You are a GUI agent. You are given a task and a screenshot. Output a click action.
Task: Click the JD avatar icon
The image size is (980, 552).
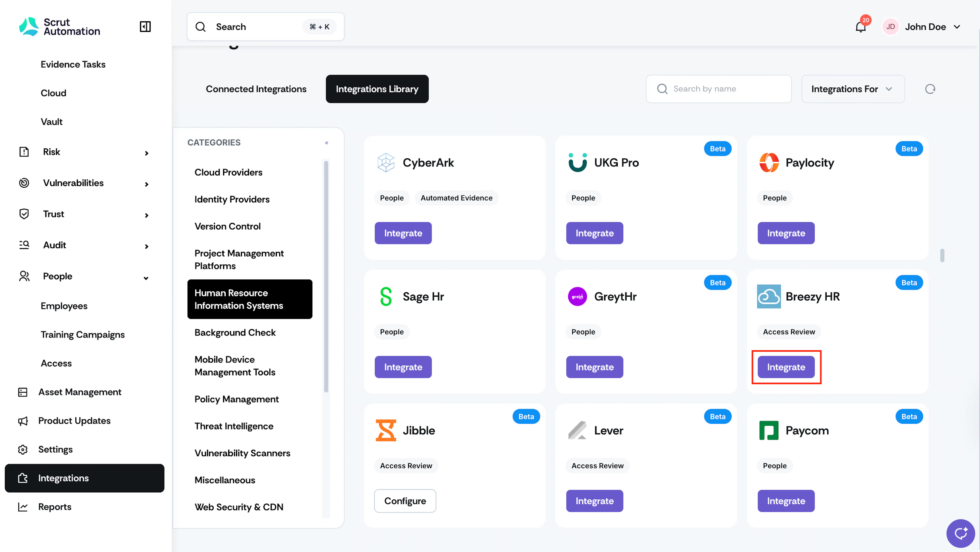[890, 27]
